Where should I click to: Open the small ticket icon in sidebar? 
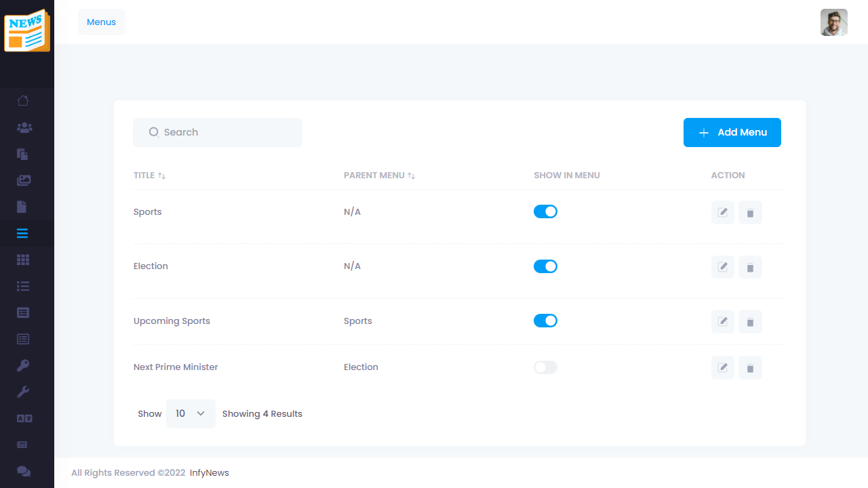(22, 445)
